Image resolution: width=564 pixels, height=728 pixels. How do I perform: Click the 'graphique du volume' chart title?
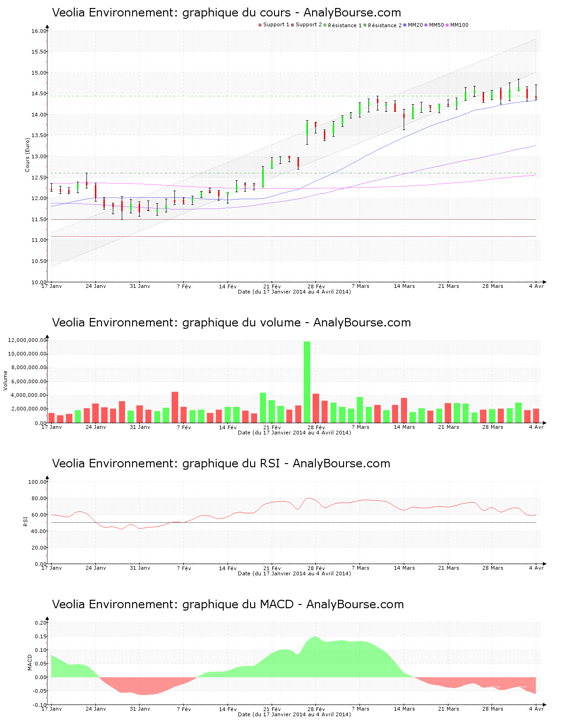click(x=231, y=323)
